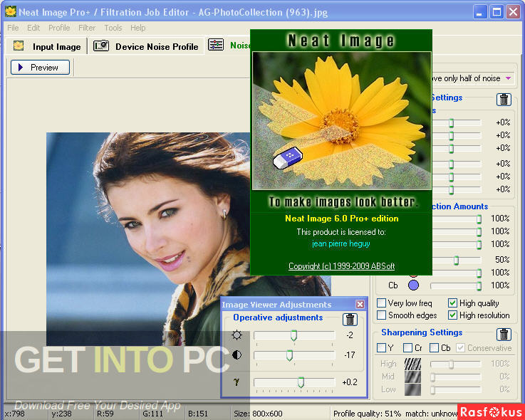Open the Edit menu
525x420 pixels.
tap(33, 28)
